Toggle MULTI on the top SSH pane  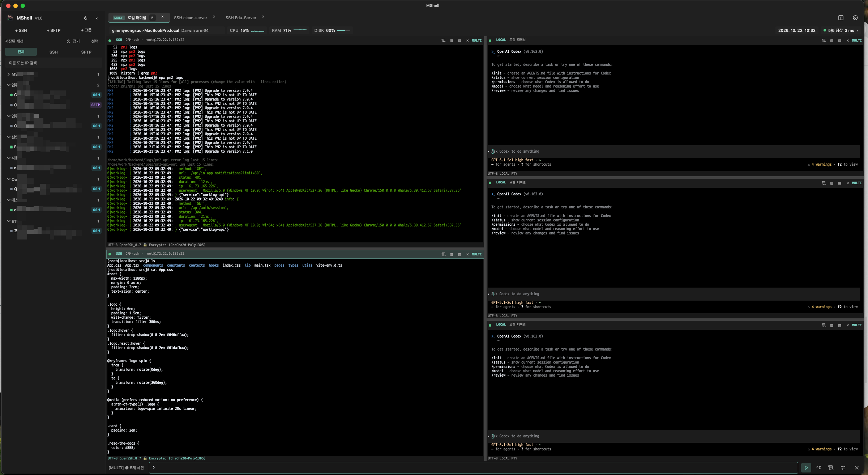[476, 41]
